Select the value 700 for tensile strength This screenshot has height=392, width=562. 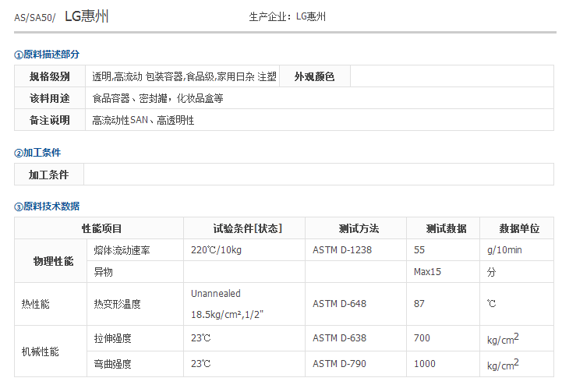[x=422, y=338]
